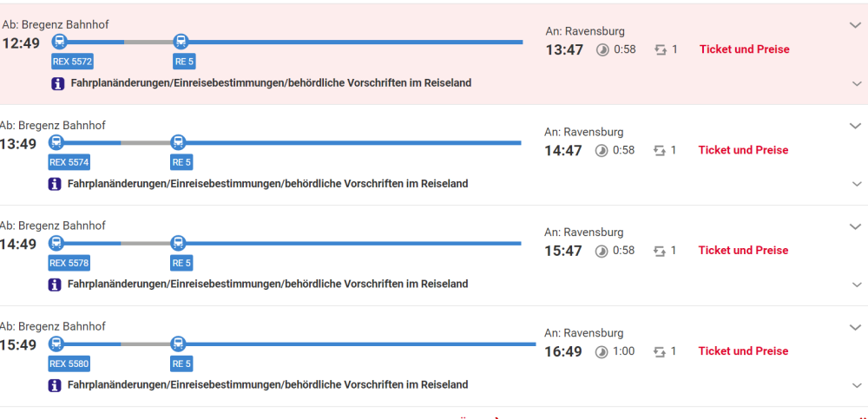868x419 pixels.
Task: Expand Fahrplanänderungen notice for 12:49 connection
Action: click(857, 83)
